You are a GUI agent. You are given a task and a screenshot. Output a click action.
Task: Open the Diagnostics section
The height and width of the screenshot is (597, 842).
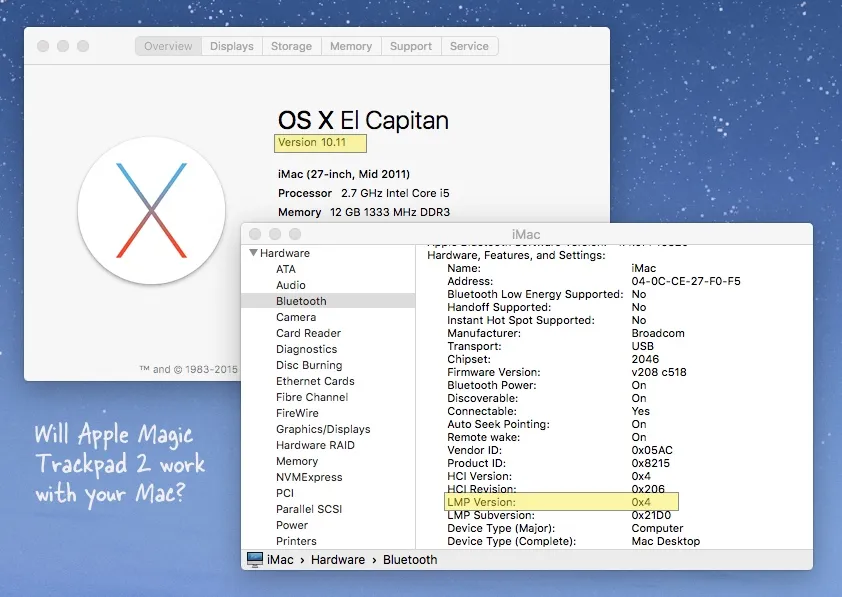point(308,349)
